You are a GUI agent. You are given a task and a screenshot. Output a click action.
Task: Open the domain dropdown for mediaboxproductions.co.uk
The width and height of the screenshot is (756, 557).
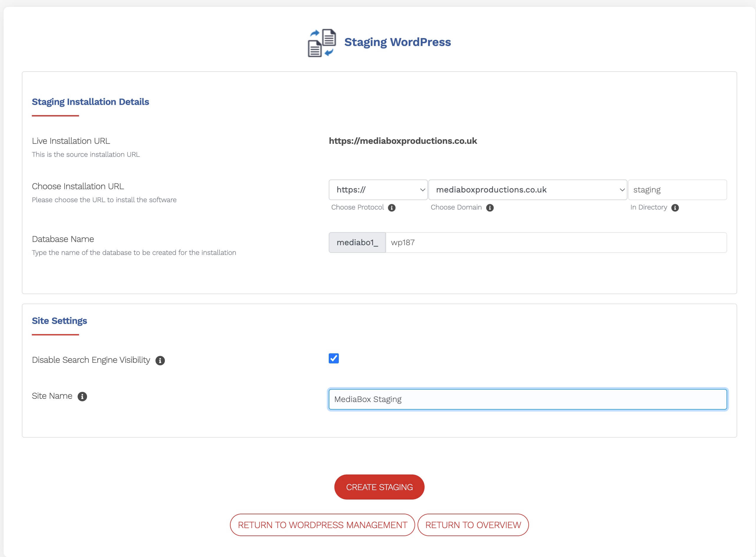click(x=527, y=190)
